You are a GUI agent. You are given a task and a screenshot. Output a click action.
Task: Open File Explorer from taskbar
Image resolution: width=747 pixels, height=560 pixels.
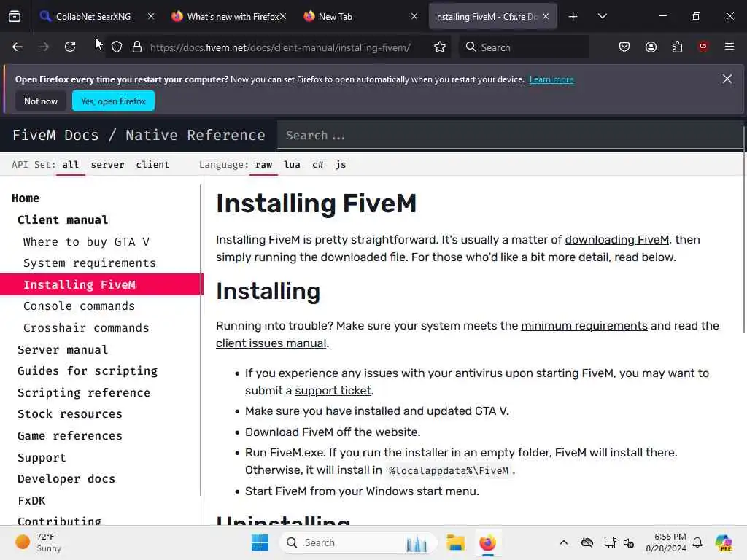click(x=455, y=542)
